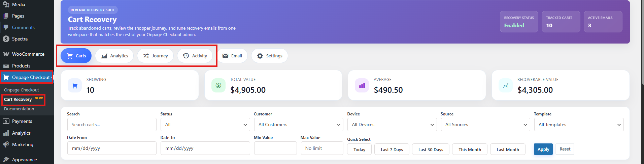This screenshot has width=644, height=164.
Task: Open the Spectra menu icon
Action: pyautogui.click(x=6, y=39)
